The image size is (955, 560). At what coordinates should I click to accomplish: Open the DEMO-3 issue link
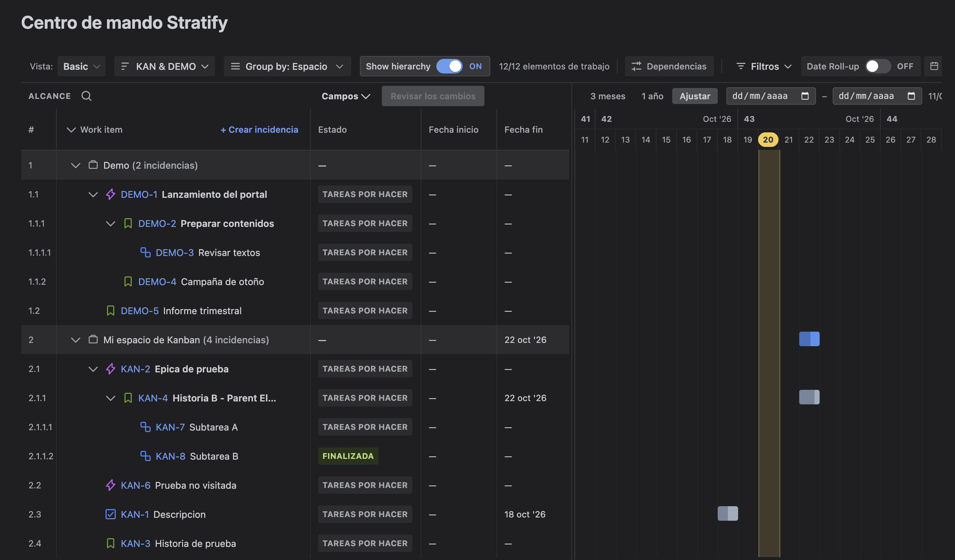[x=175, y=253]
